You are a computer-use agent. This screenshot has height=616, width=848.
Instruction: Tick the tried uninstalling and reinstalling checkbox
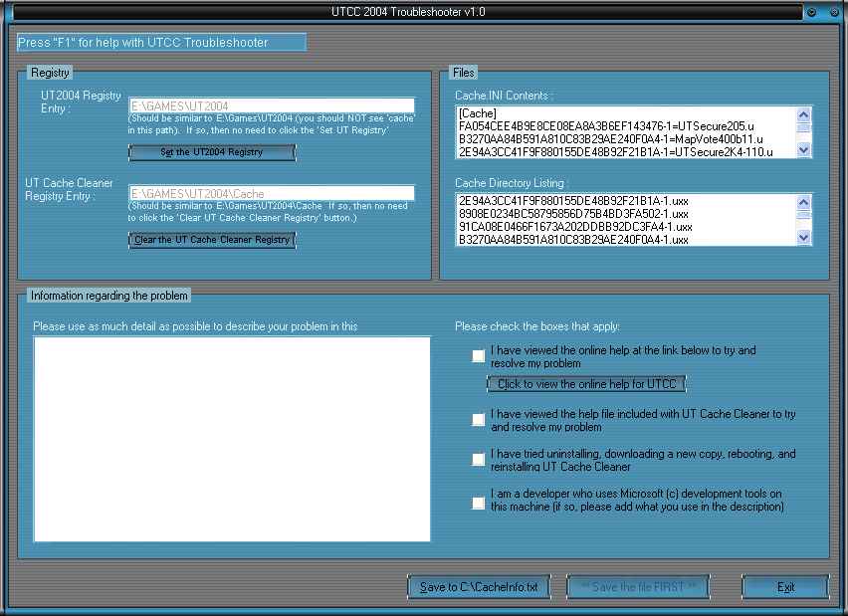tap(479, 460)
